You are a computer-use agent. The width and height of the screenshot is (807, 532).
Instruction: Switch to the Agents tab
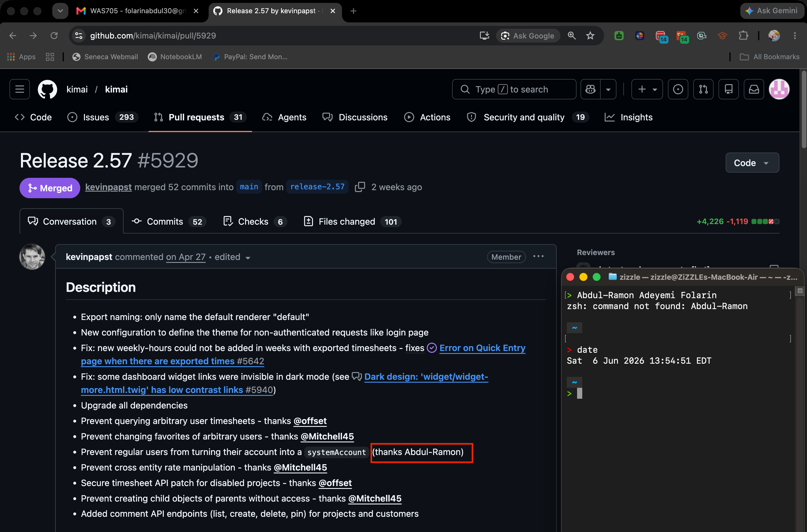click(285, 117)
